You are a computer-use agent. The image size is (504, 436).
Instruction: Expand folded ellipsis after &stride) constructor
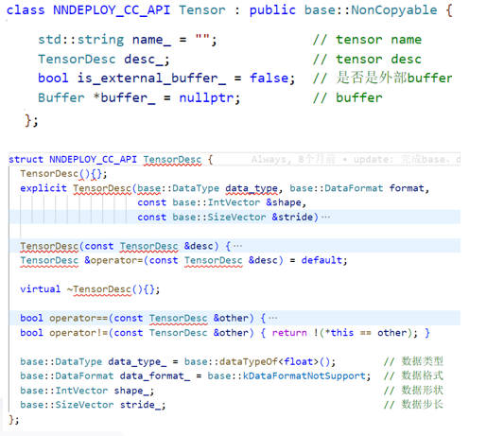click(325, 217)
